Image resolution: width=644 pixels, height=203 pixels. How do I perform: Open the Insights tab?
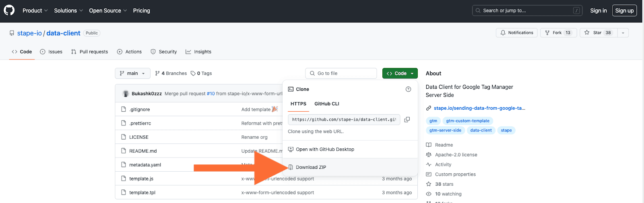coord(198,51)
